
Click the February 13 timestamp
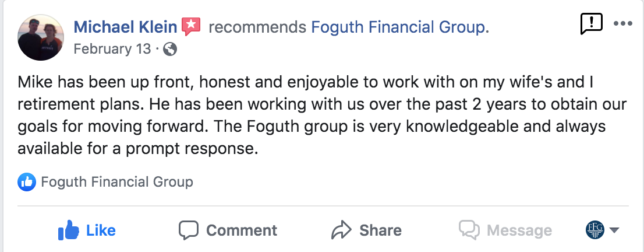coord(112,50)
